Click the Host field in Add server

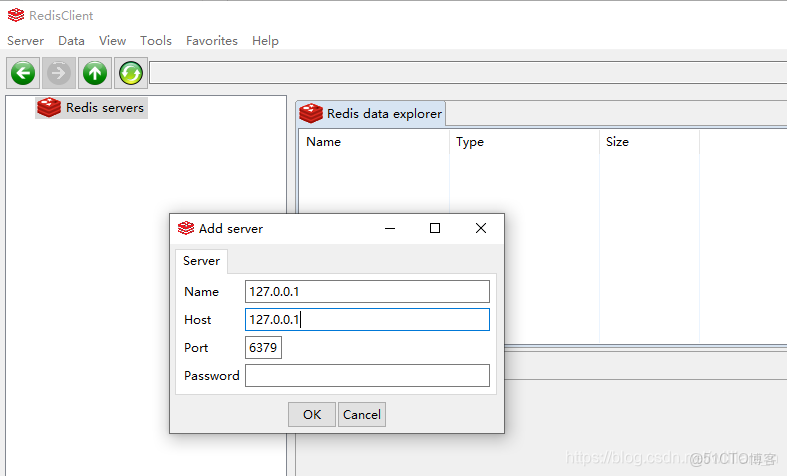tap(367, 319)
